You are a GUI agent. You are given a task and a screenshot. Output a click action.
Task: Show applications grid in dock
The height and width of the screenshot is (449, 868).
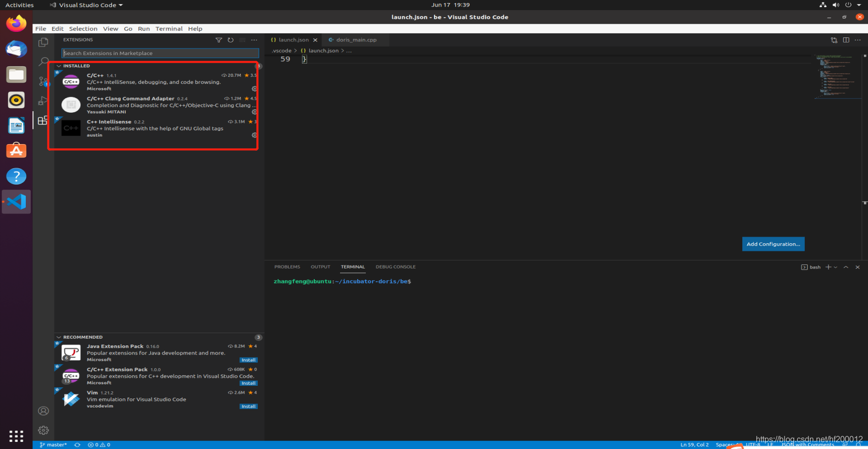16,436
